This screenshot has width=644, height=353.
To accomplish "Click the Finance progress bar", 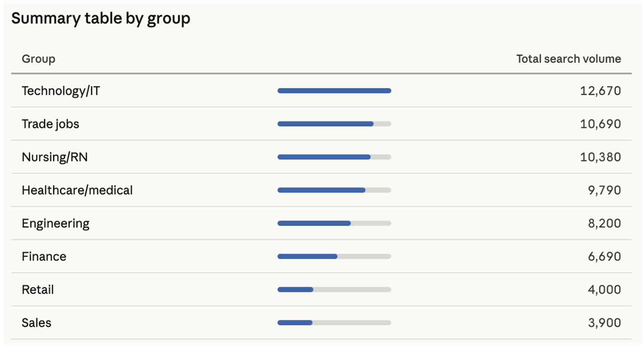I will pos(334,256).
